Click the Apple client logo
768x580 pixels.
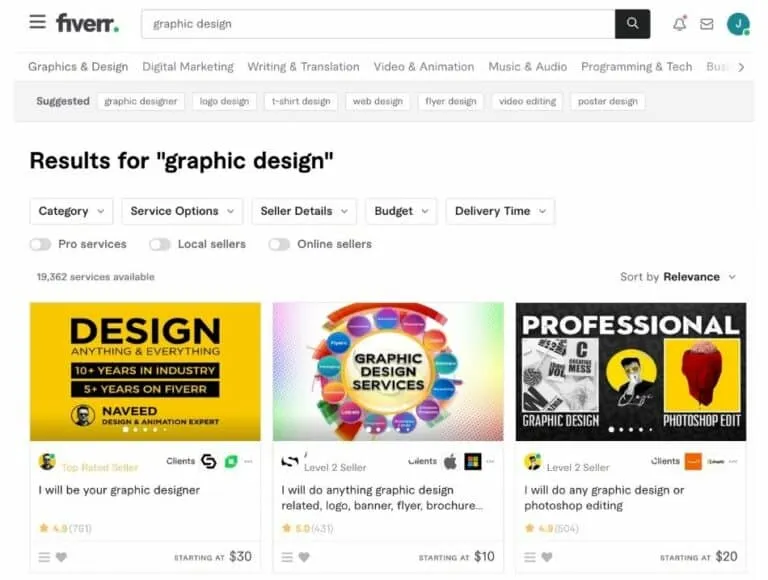[x=450, y=461]
